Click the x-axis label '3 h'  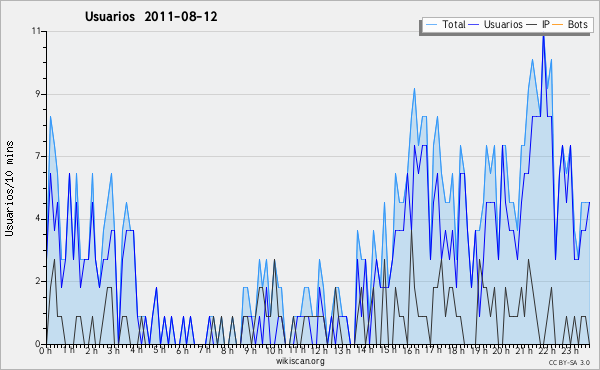114,350
